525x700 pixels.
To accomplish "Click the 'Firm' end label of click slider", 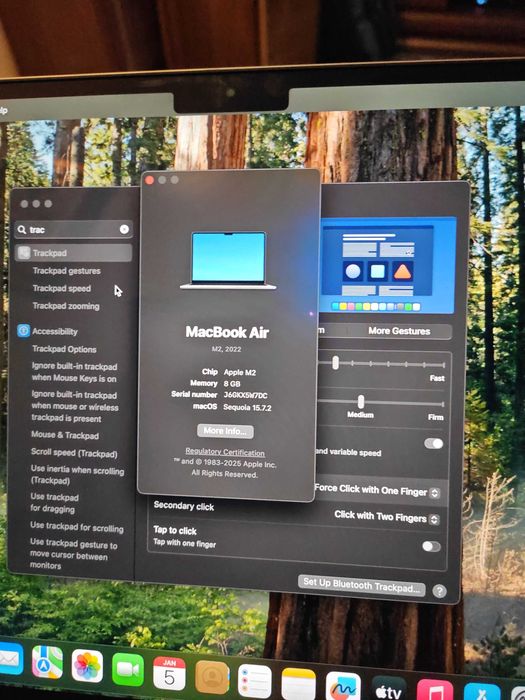I will pos(436,417).
